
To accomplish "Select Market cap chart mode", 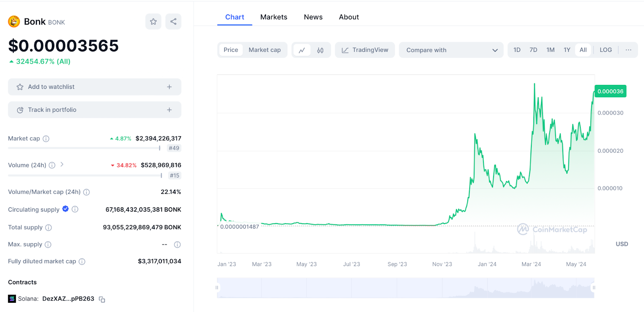I will 265,50.
